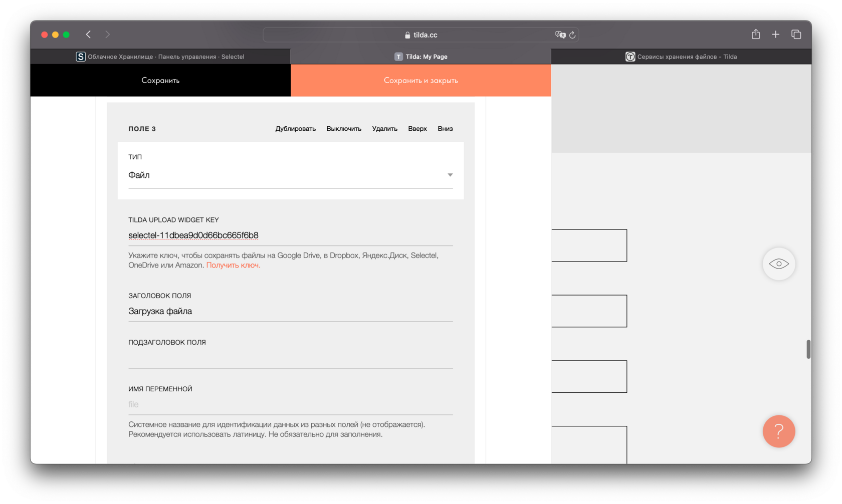Click Дублировать for Поле 3
842x504 pixels.
(295, 129)
